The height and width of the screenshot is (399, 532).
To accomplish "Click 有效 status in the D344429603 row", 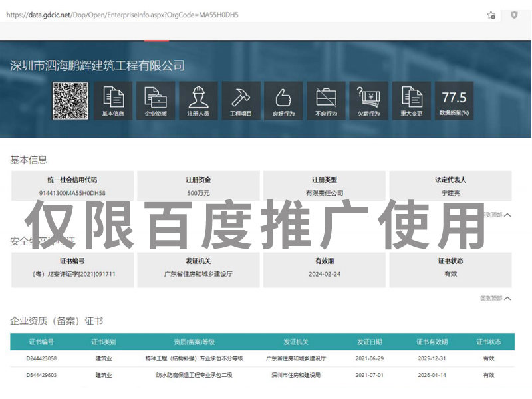I will (489, 375).
